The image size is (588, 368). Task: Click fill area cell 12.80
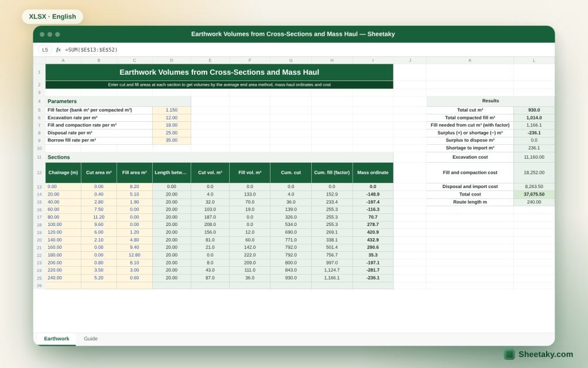[134, 255]
